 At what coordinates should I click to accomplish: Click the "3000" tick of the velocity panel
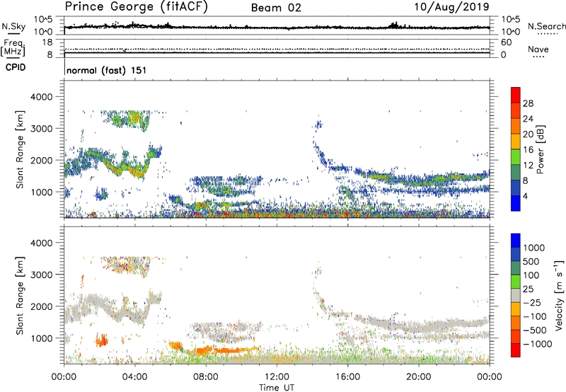[x=42, y=275]
